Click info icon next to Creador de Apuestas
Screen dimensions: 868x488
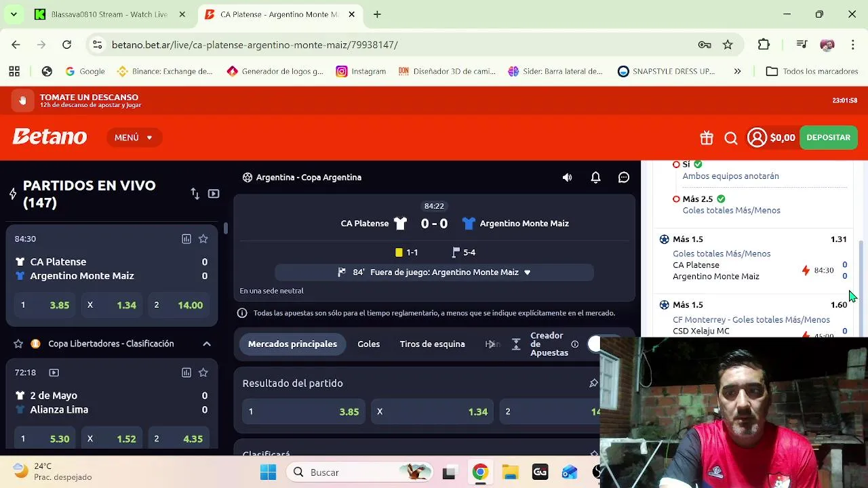(x=575, y=344)
